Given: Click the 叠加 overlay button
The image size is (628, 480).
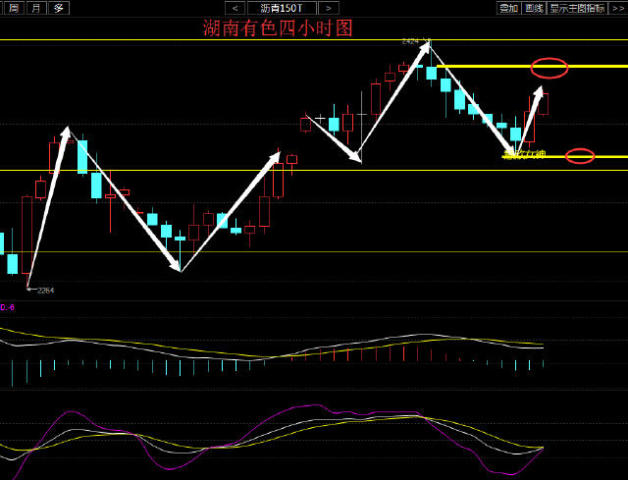Looking at the screenshot, I should (509, 8).
